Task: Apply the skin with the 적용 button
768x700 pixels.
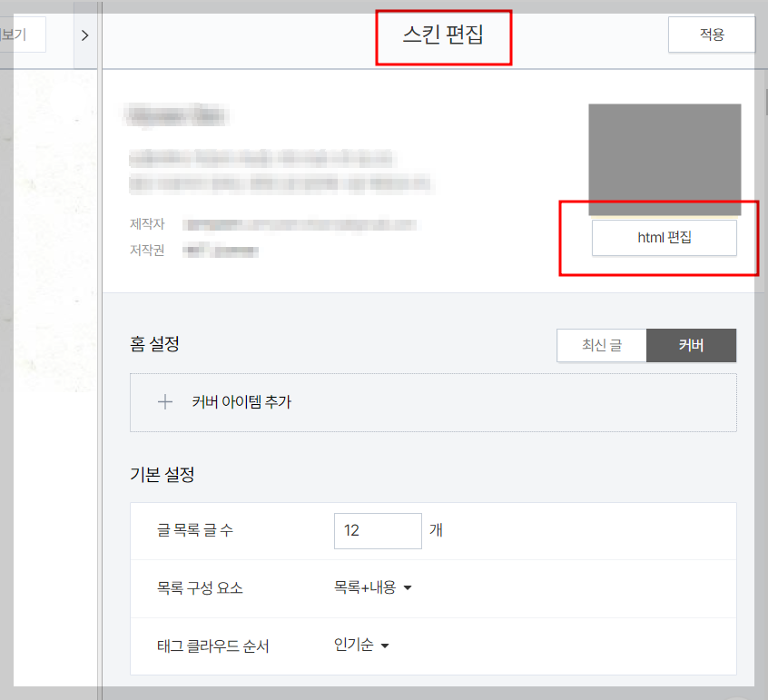Action: tap(712, 34)
